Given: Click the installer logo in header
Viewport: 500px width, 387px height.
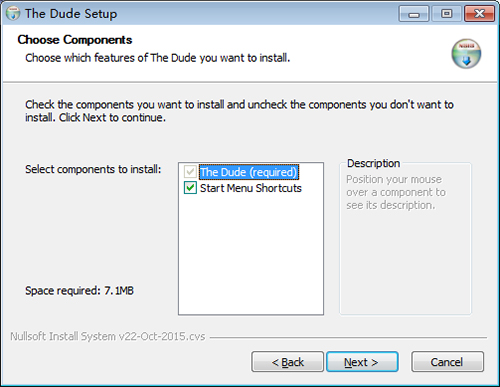Looking at the screenshot, I should 466,54.
